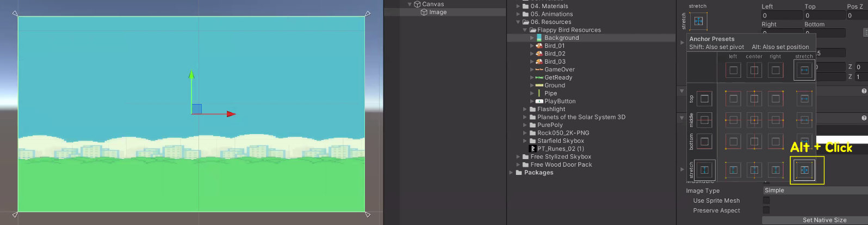This screenshot has height=225, width=868.
Task: Choose middle row vertical-only anchor preset
Action: pyautogui.click(x=704, y=120)
